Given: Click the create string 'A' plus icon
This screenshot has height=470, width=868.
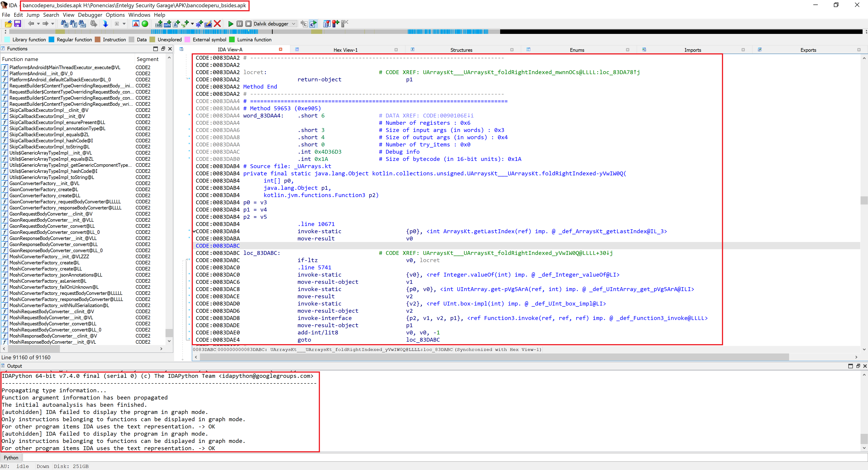Looking at the screenshot, I should coord(176,23).
